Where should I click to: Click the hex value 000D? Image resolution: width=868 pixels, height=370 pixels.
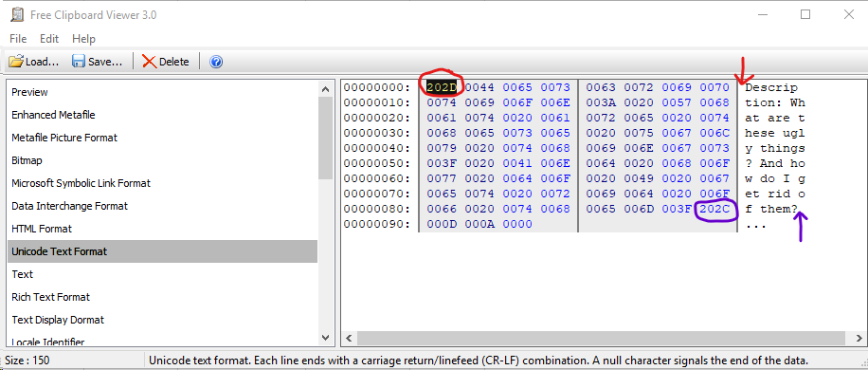click(442, 224)
